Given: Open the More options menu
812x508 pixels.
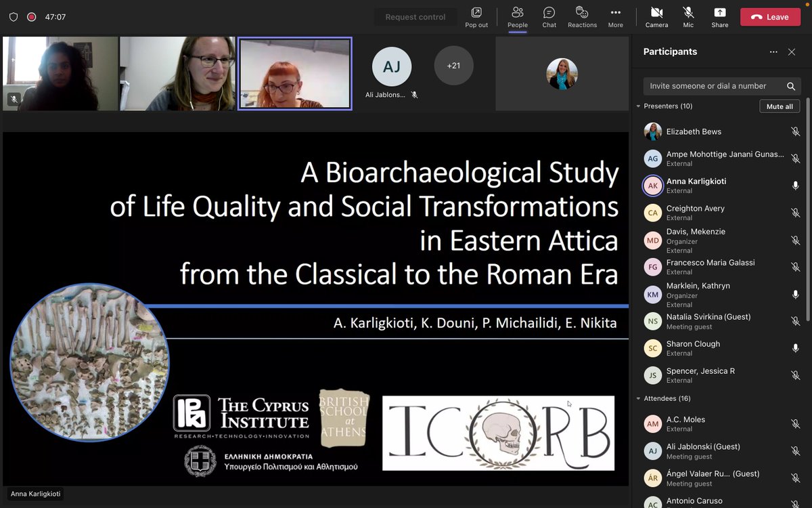Looking at the screenshot, I should pyautogui.click(x=615, y=17).
